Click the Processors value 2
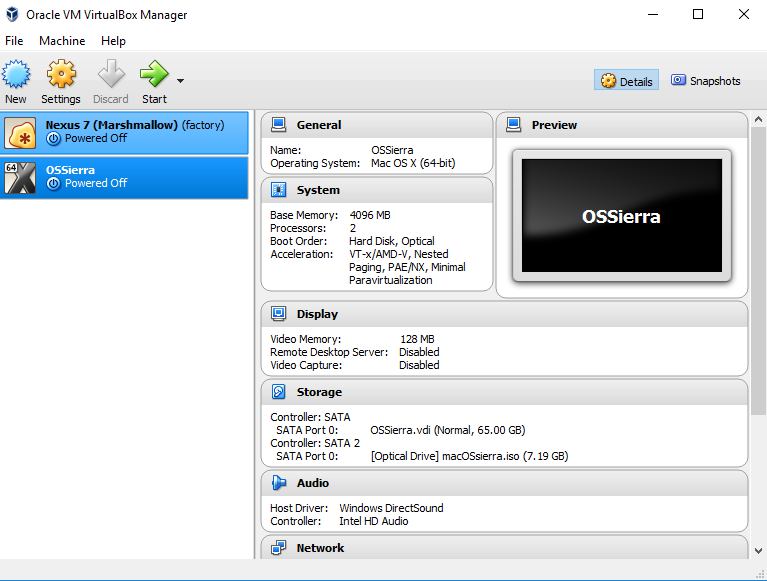Screen dimensions: 767x581 click(x=353, y=228)
